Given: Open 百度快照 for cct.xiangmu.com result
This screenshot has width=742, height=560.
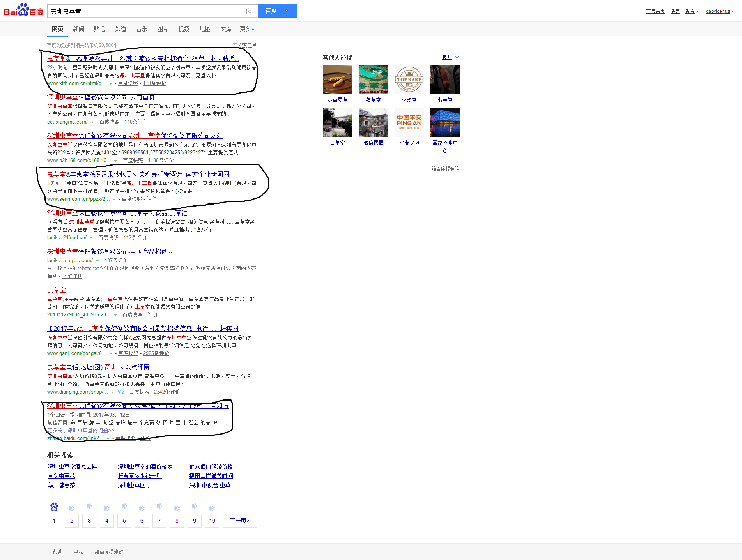Looking at the screenshot, I should pyautogui.click(x=110, y=122).
